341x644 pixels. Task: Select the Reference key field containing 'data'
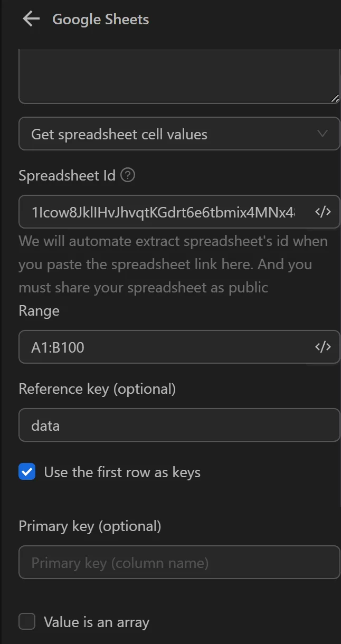click(158, 425)
